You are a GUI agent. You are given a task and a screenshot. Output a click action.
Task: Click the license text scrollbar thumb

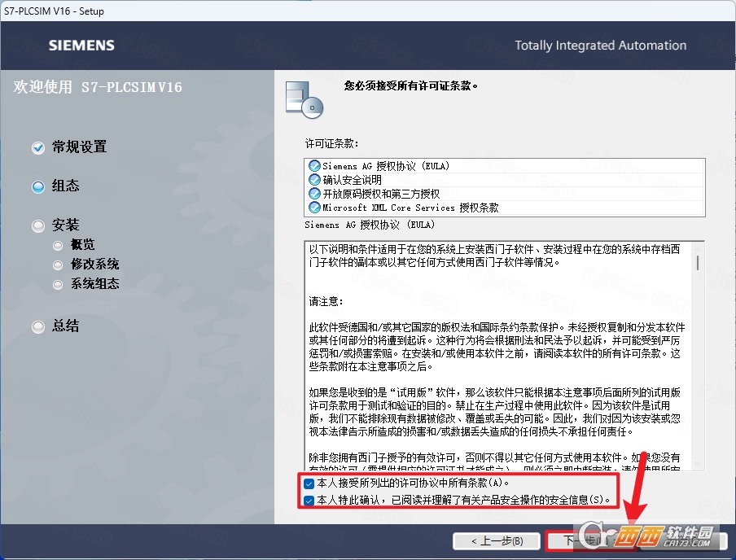click(698, 263)
